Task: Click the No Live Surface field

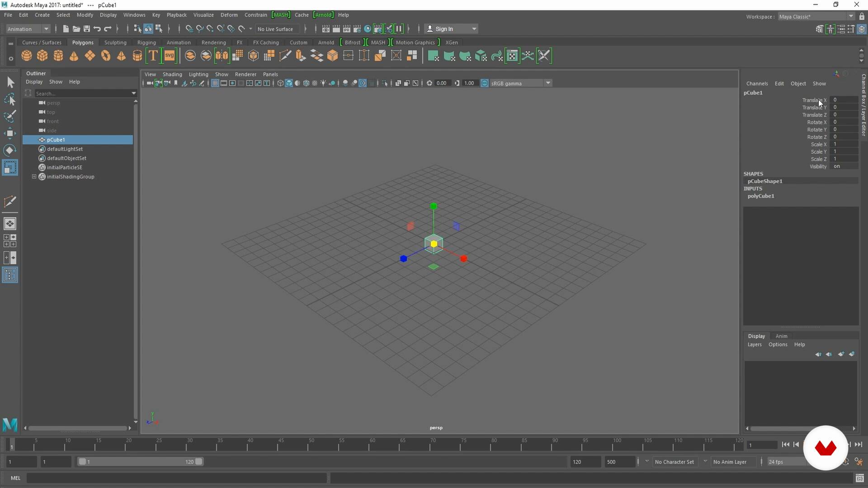Action: click(277, 29)
